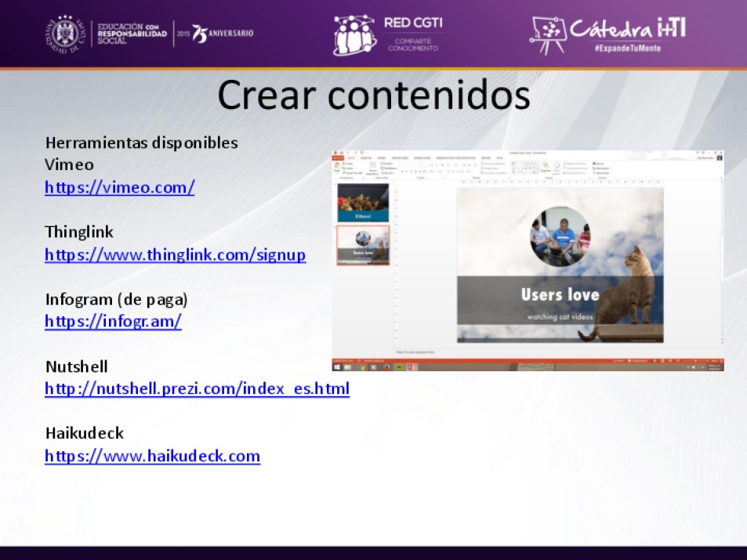
Task: Click the Organizar icon in the ribbon
Action: tap(546, 167)
